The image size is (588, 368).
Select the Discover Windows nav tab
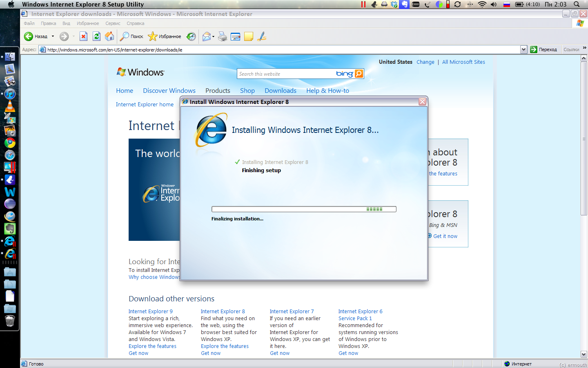pos(169,91)
